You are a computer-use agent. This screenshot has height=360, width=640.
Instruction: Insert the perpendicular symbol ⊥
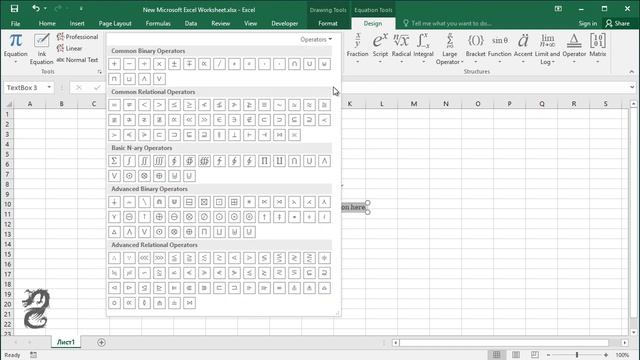coord(234,135)
